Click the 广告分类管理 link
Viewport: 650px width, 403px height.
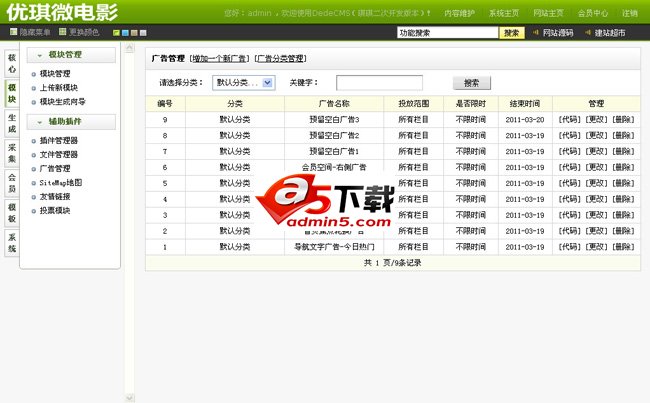[281, 58]
